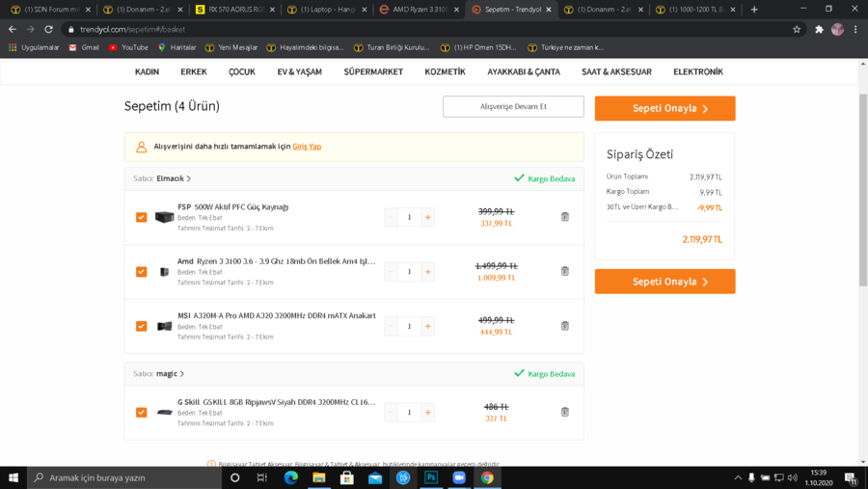Screen dimensions: 868x489
Task: Increase quantity of FSP 500W power supply
Action: point(428,217)
